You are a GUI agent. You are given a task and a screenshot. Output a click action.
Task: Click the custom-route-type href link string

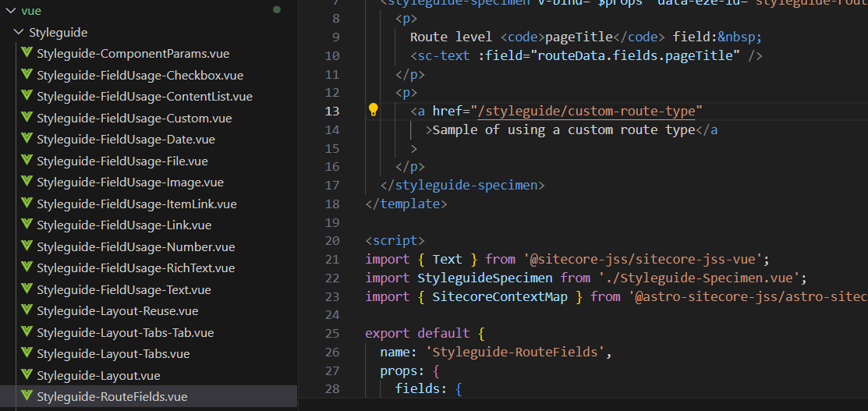[x=586, y=111]
